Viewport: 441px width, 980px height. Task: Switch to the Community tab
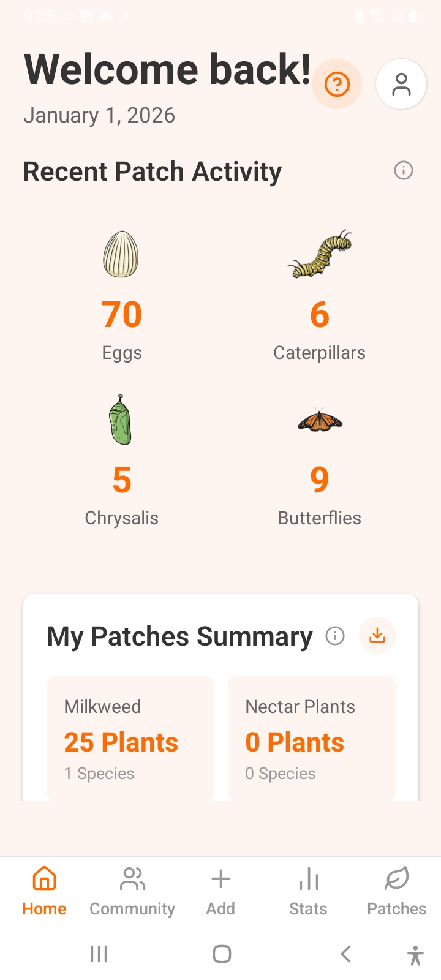pos(132,891)
